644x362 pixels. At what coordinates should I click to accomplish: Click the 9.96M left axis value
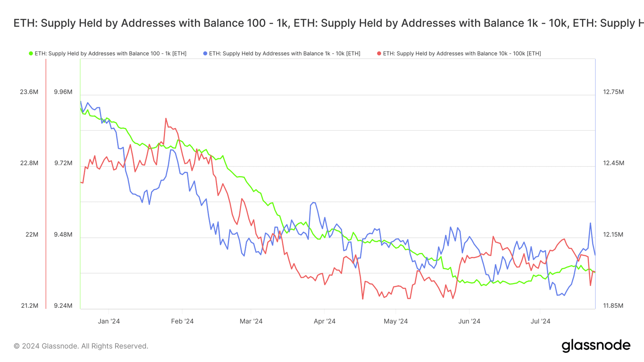(63, 91)
